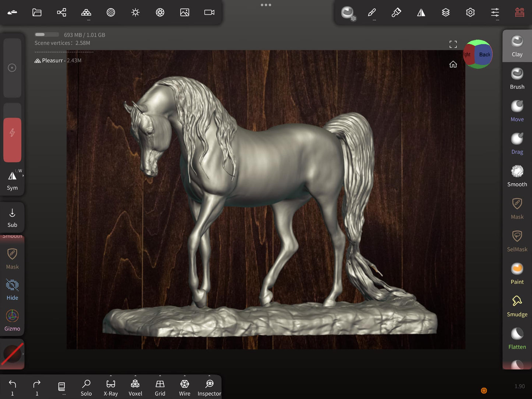
Task: Toggle Sym symmetry on left bar
Action: [x=12, y=180]
